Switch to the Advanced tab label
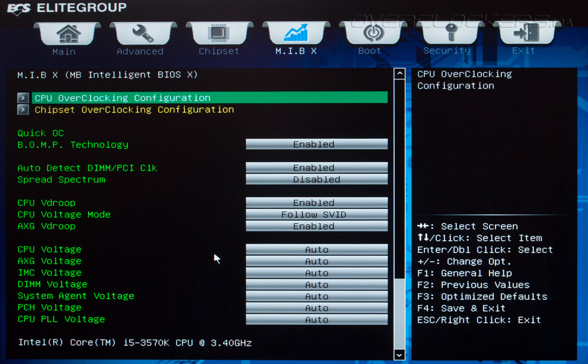This screenshot has height=364, width=588. pos(140,52)
